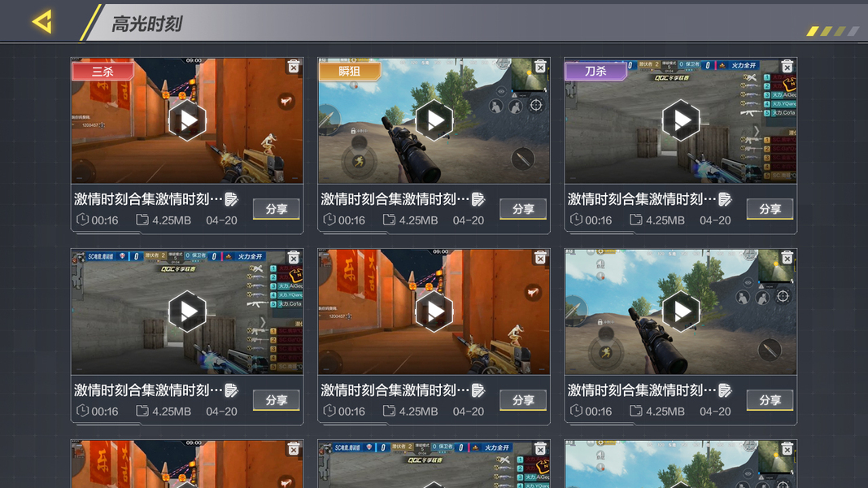Delete the bottom-row bunker scene clip
Viewport: 868px width, 488px height.
pyautogui.click(x=540, y=449)
